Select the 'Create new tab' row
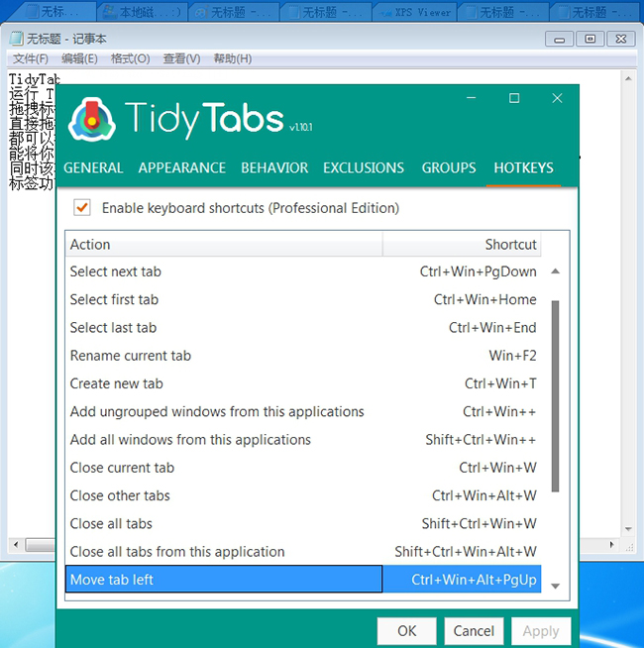 click(303, 383)
